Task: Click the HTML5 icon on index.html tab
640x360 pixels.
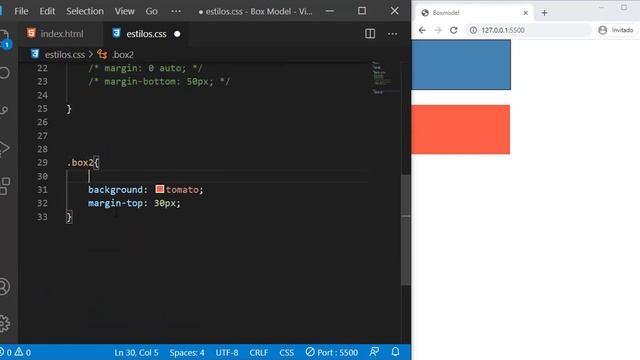Action: [x=31, y=33]
